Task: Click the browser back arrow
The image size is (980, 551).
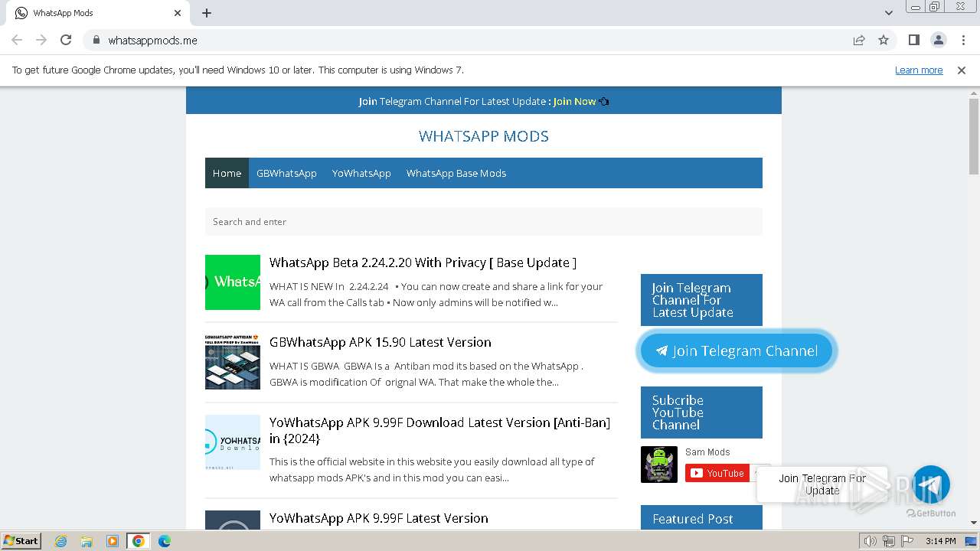Action: [17, 40]
